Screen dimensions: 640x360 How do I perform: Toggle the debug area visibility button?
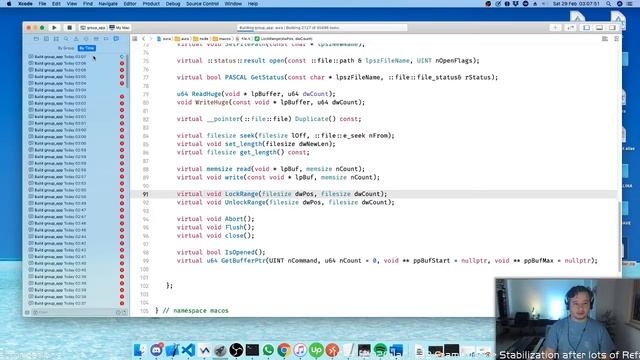[599, 28]
